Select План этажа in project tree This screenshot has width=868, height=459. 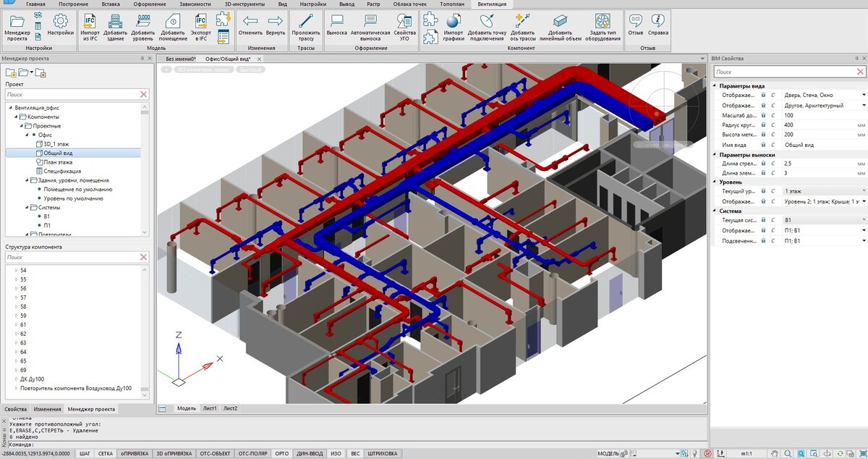[x=58, y=162]
